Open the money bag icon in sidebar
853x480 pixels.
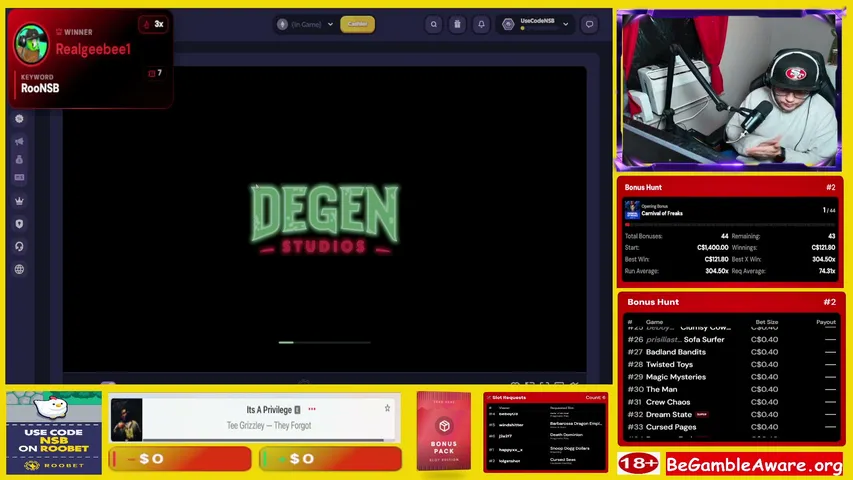click(x=19, y=159)
